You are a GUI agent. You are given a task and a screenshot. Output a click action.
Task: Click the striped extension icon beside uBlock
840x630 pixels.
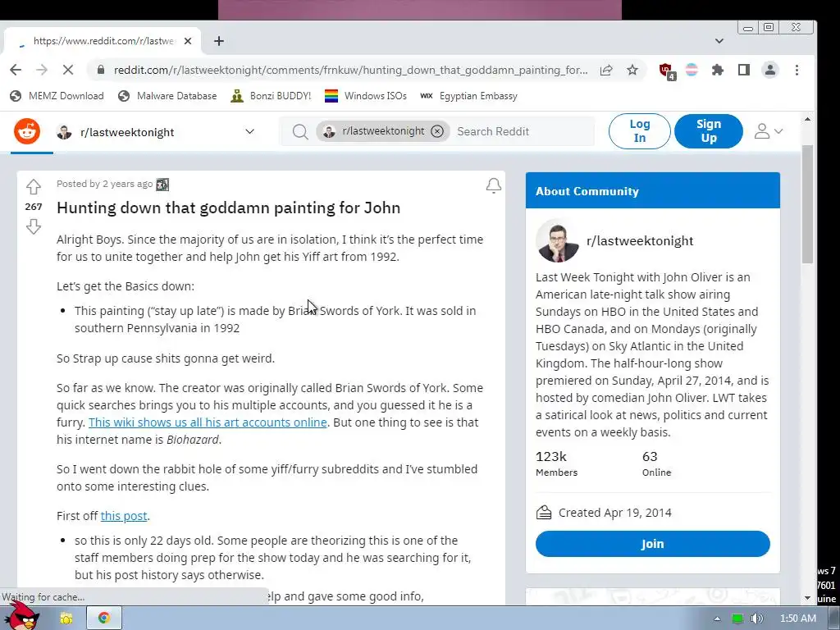[x=692, y=70]
